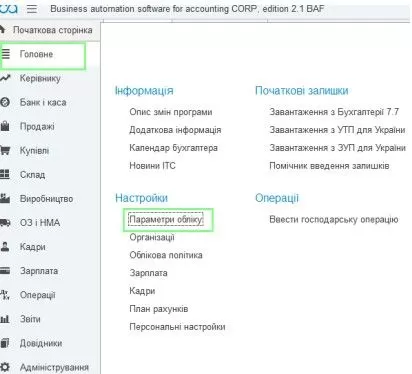Select the Головне section
The width and height of the screenshot is (412, 374).
click(36, 54)
